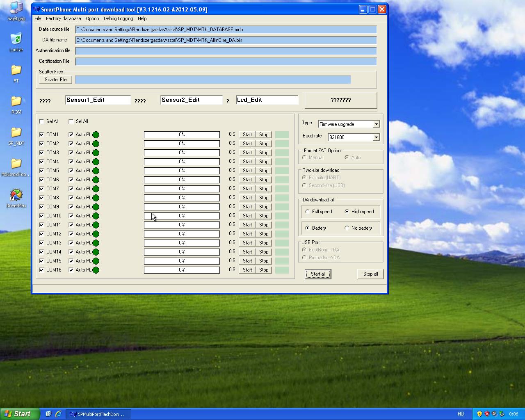Click the Start all button
Viewport: 525px width, 420px height.
coord(318,274)
